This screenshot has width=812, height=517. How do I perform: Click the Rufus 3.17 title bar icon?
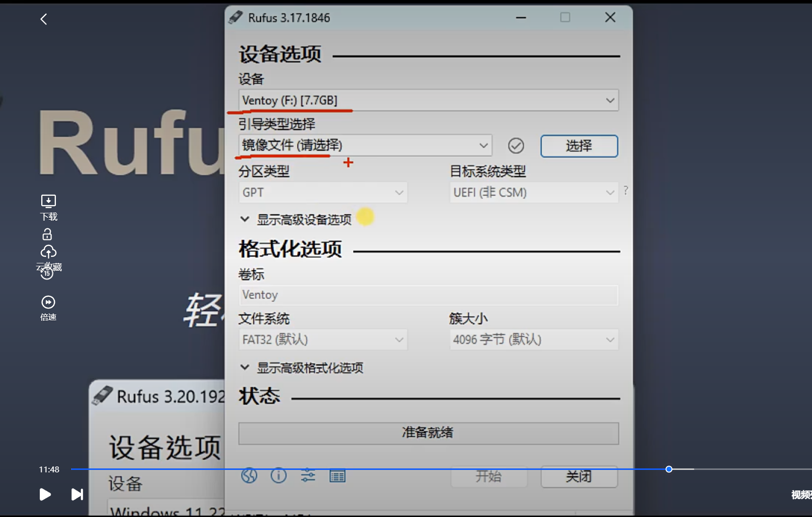click(236, 18)
